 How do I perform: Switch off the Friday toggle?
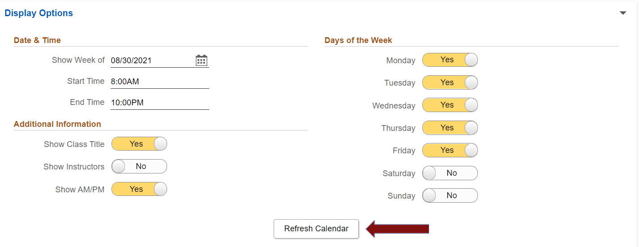tap(450, 151)
